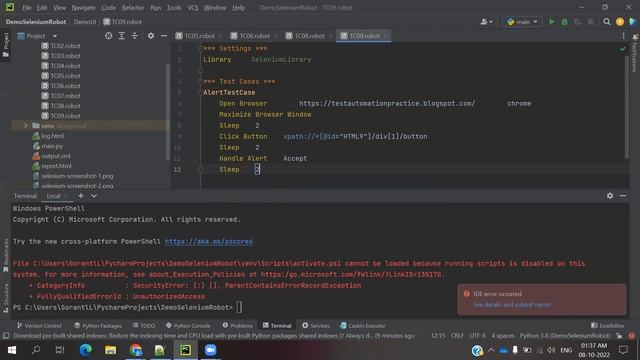
Task: Hide the Terminal panel with minus icon
Action: (623, 196)
